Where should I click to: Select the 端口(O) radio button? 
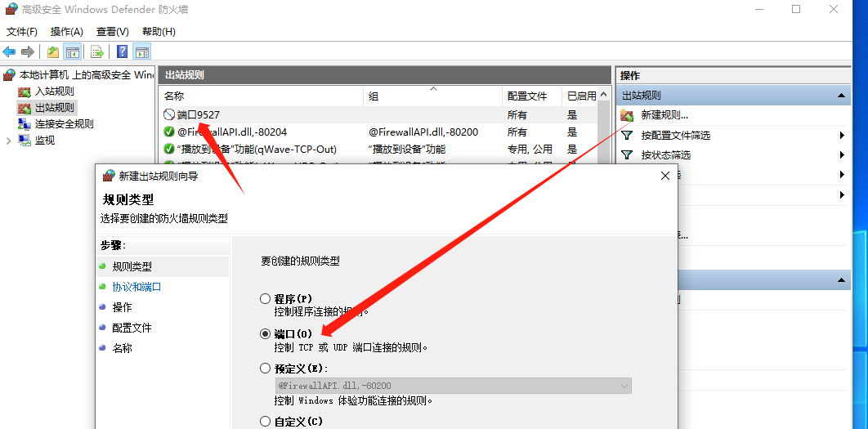265,333
